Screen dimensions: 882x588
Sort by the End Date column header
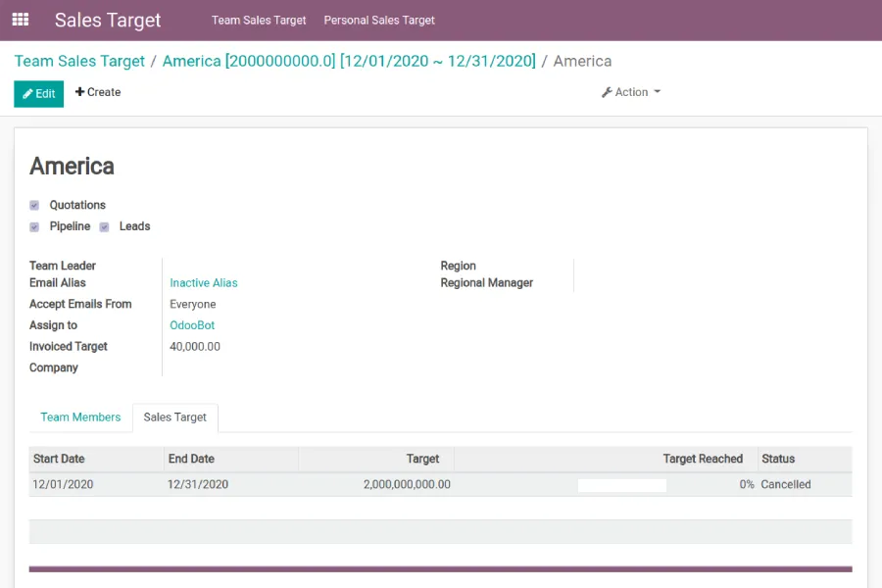point(231,459)
